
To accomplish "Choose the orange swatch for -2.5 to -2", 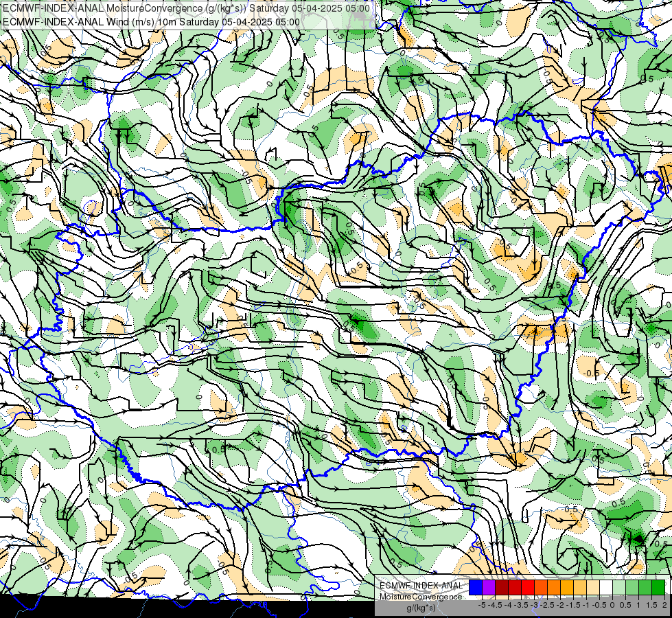I will [x=554, y=588].
